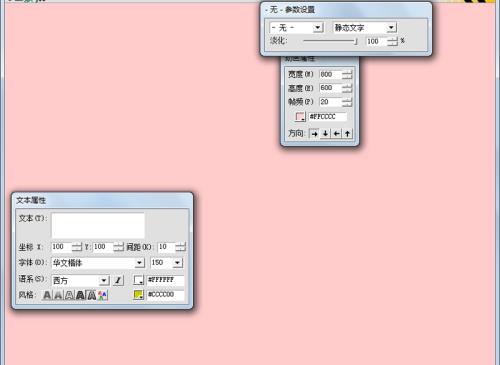The height and width of the screenshot is (365, 500).
Task: Click the Y coordinate spinner arrows
Action: coord(119,247)
